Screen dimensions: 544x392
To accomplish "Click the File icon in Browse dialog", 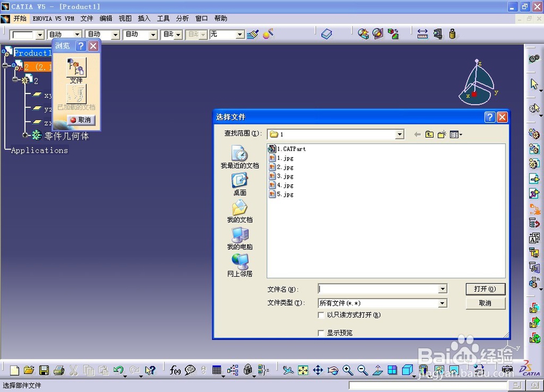I will point(76,67).
